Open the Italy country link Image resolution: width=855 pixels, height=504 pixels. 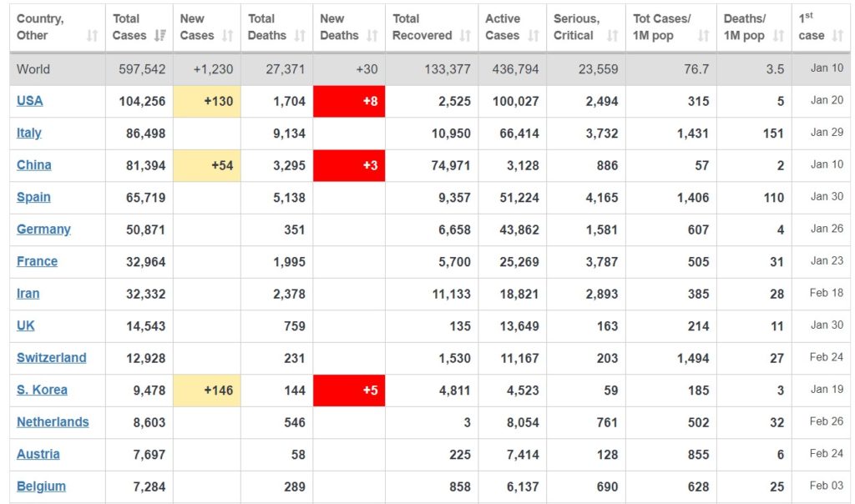[x=29, y=133]
